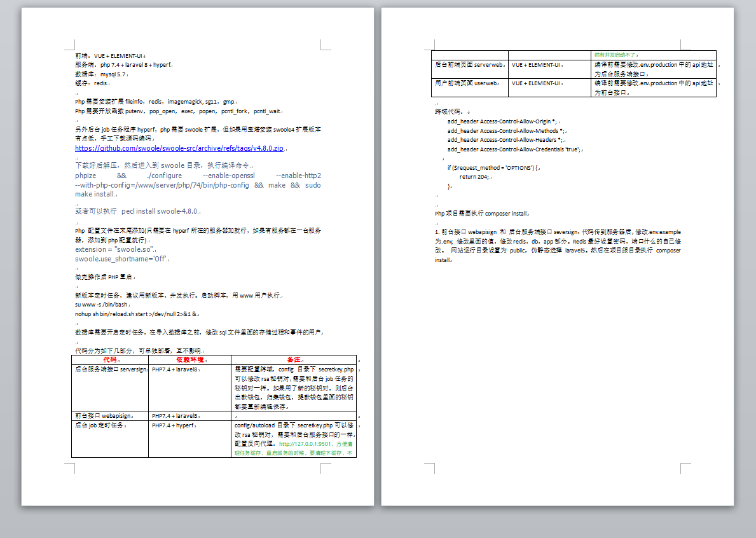Click the PHP7.4 + hyperf table cell
Screen dimensions: 756x538
(190, 439)
